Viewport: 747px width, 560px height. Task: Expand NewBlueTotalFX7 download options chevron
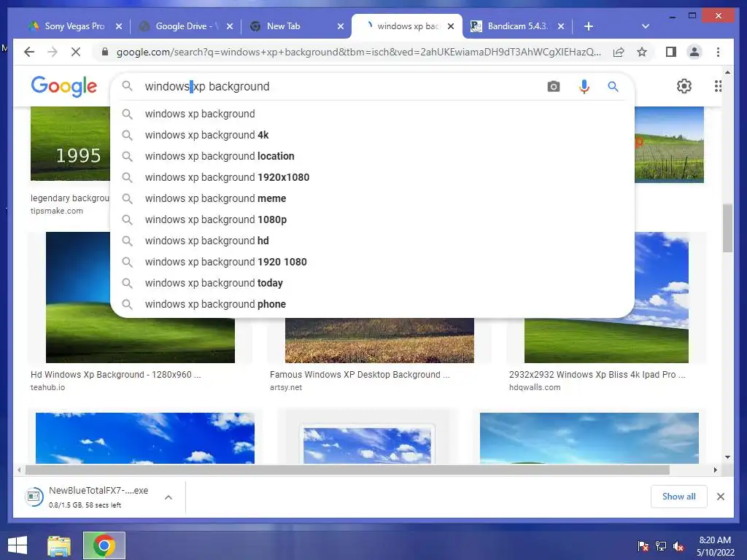tap(169, 497)
